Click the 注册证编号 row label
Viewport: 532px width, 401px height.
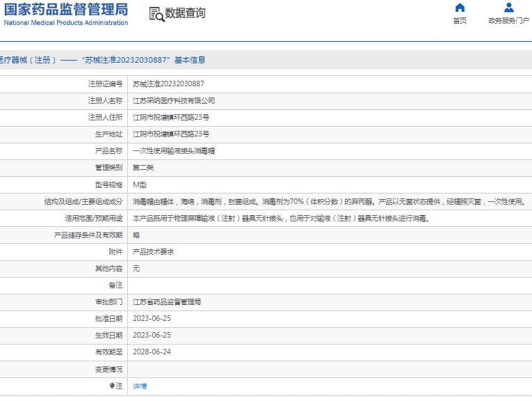[x=105, y=84]
